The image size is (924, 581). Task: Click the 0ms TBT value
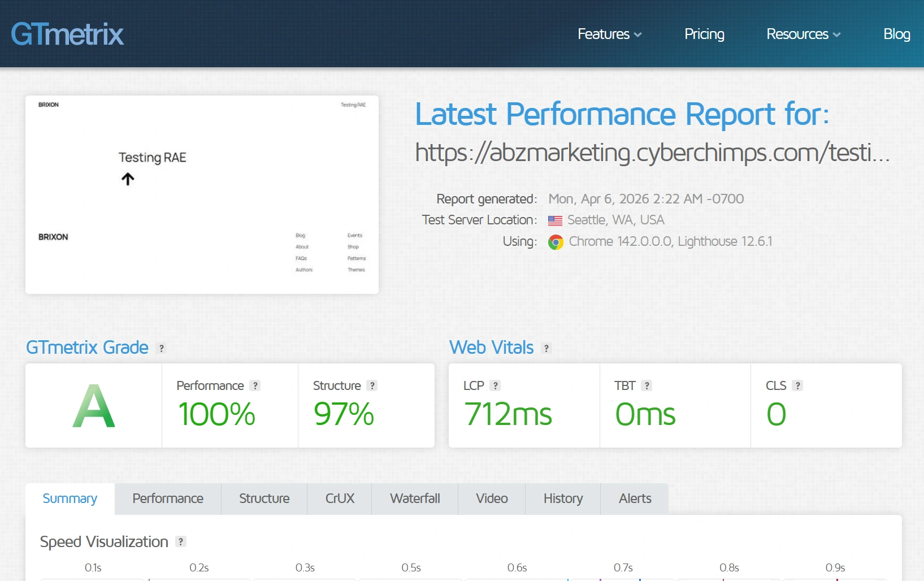pos(645,414)
